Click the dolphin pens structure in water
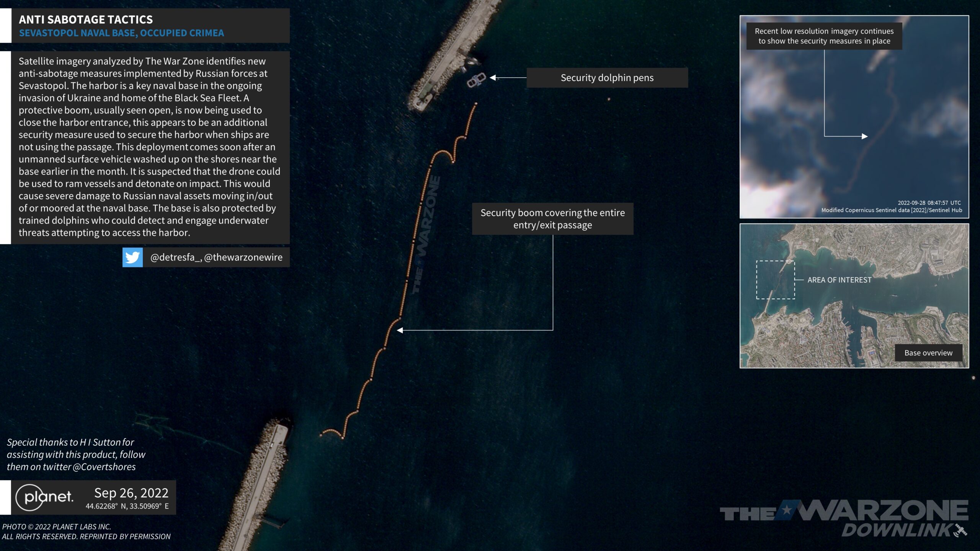Viewport: 980px width, 551px height. 476,80
